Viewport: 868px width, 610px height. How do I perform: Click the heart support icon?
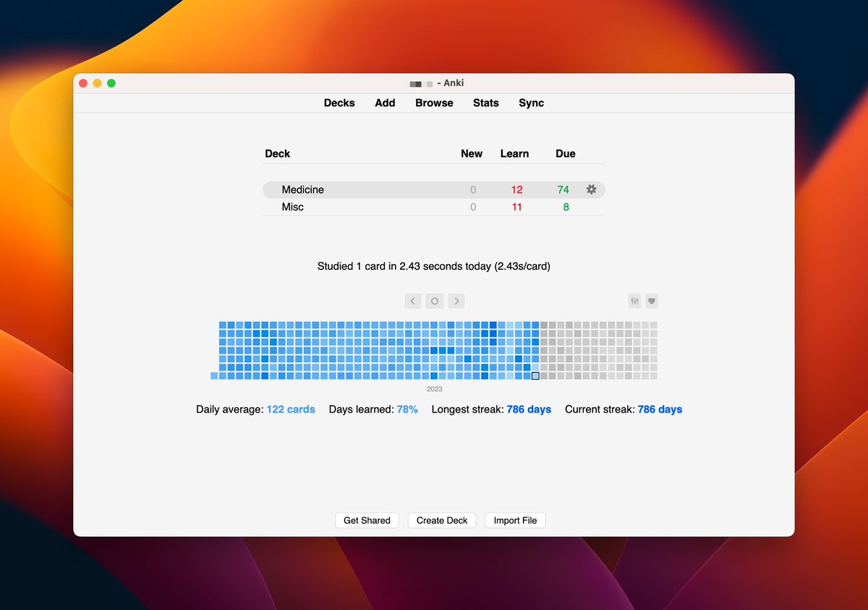tap(652, 301)
